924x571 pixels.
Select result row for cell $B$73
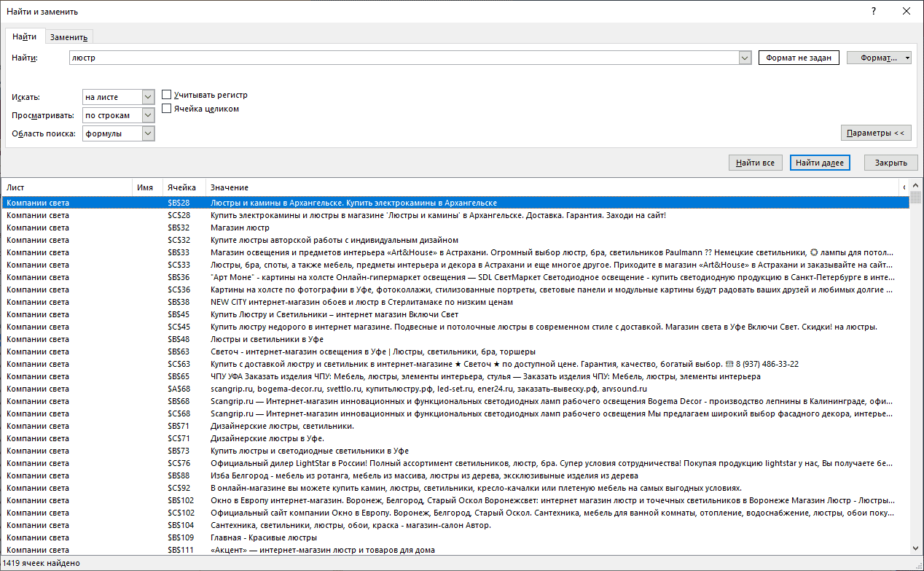[x=455, y=451]
